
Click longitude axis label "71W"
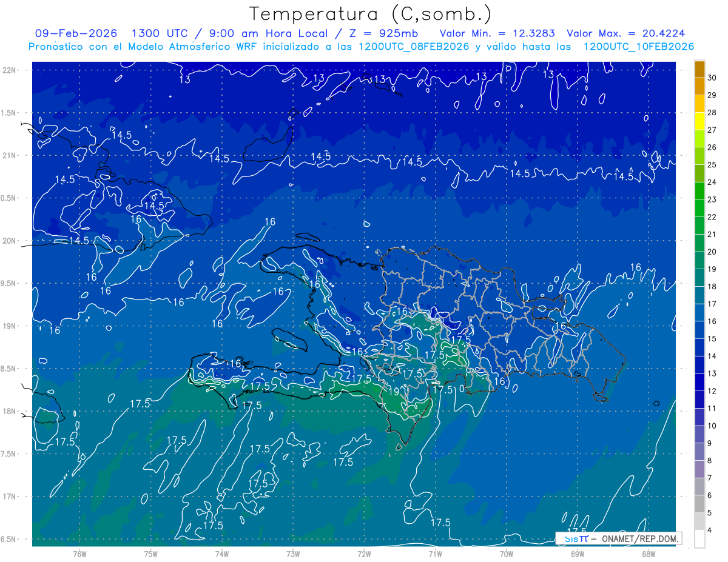coord(435,554)
